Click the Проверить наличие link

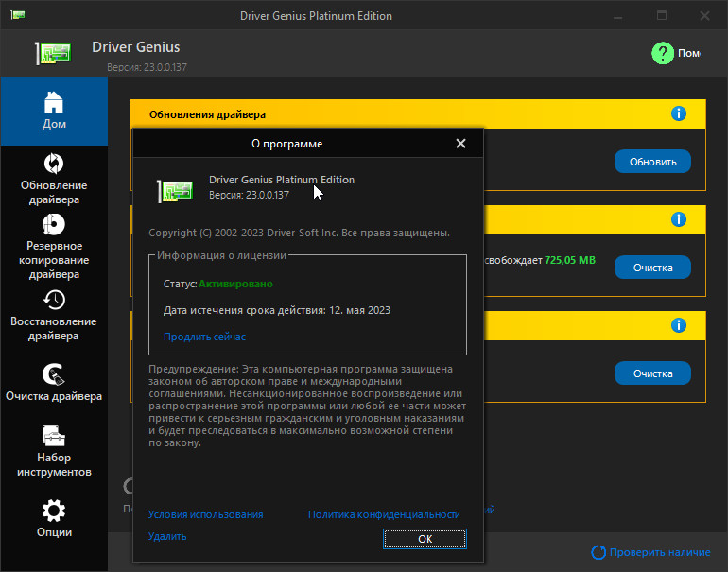click(x=660, y=552)
